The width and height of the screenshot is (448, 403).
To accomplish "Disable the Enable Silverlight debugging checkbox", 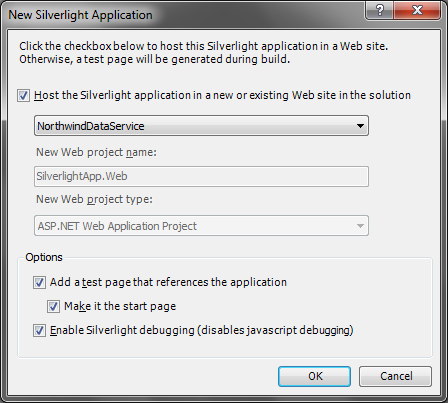I will coord(39,331).
